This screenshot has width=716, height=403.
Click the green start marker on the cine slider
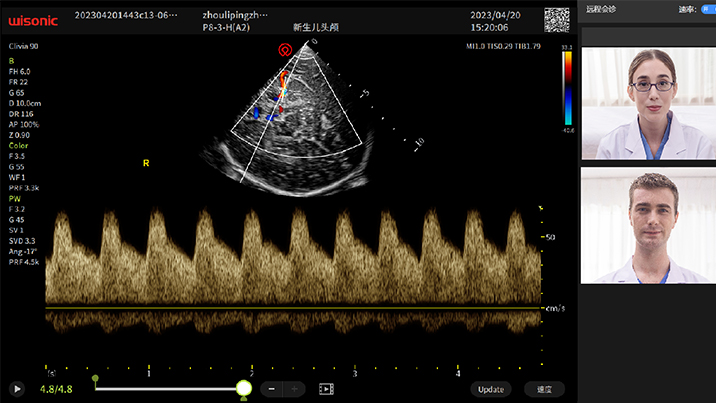coord(95,379)
